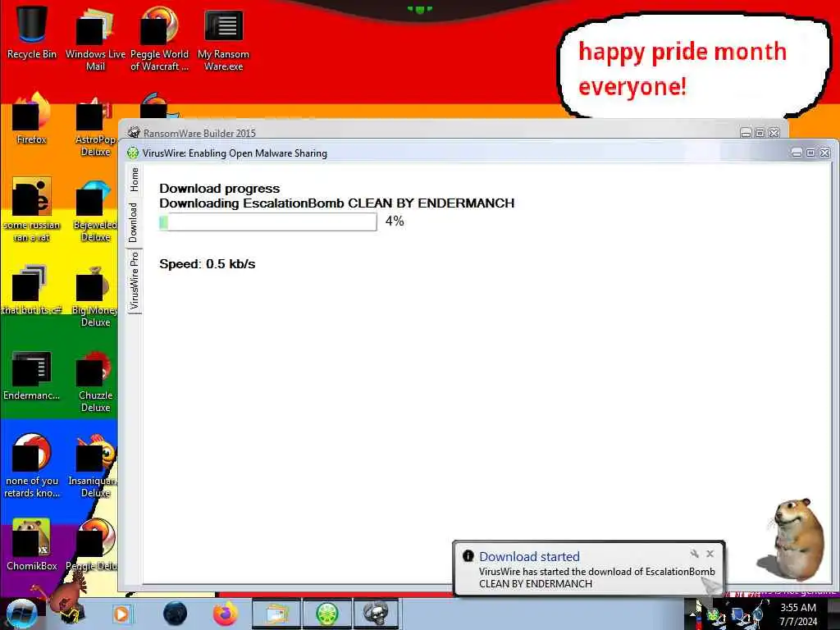Viewport: 840px width, 630px height.
Task: Close the VirusWire window
Action: click(825, 153)
